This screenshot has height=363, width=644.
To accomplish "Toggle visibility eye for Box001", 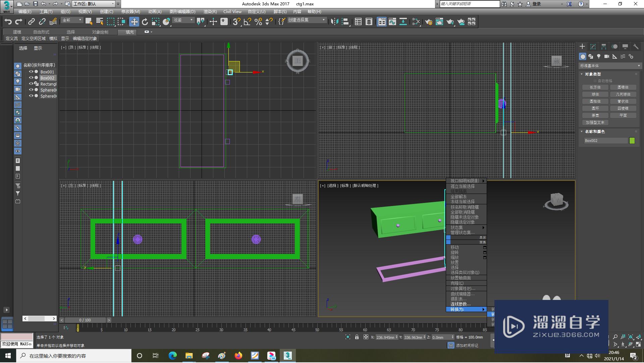I will click(x=31, y=72).
